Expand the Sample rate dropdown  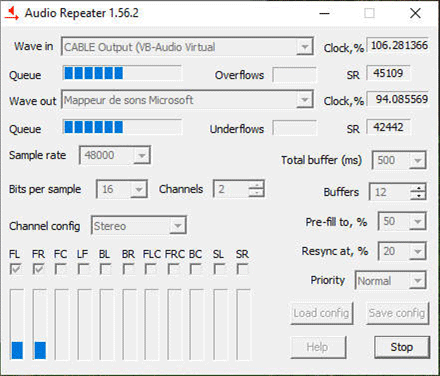point(142,155)
